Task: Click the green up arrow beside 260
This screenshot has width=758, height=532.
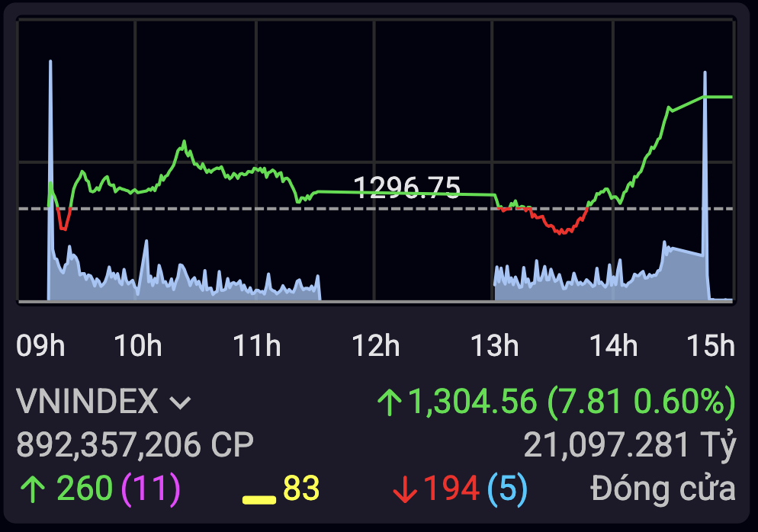Action: click(31, 489)
